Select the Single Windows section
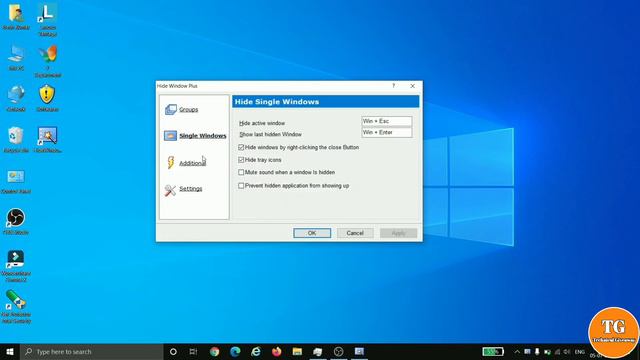640x360 pixels. pos(202,136)
